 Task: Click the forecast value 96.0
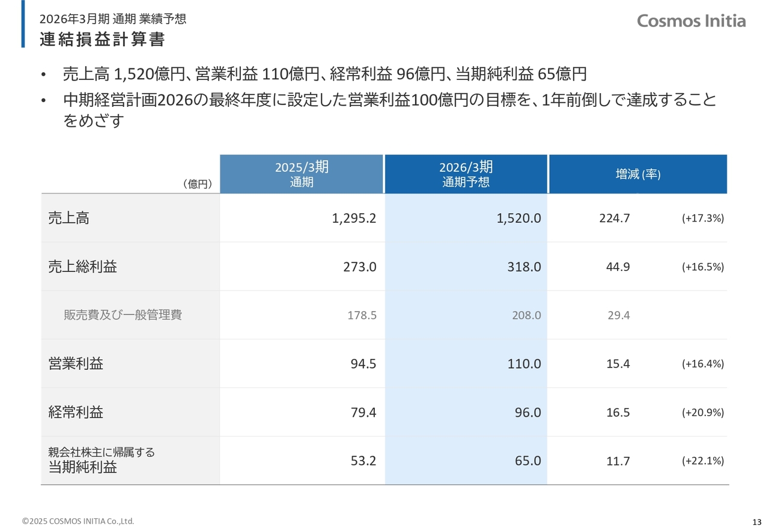tap(528, 413)
